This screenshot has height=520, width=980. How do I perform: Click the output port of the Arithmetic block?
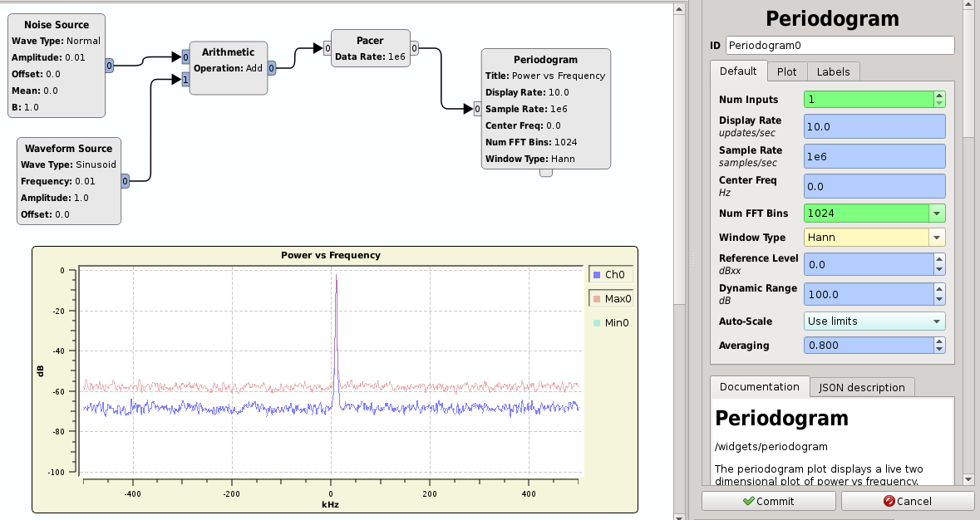click(271, 68)
